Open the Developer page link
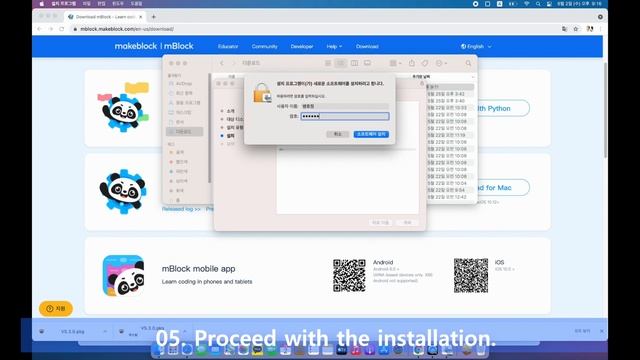640x360 pixels. tap(302, 47)
